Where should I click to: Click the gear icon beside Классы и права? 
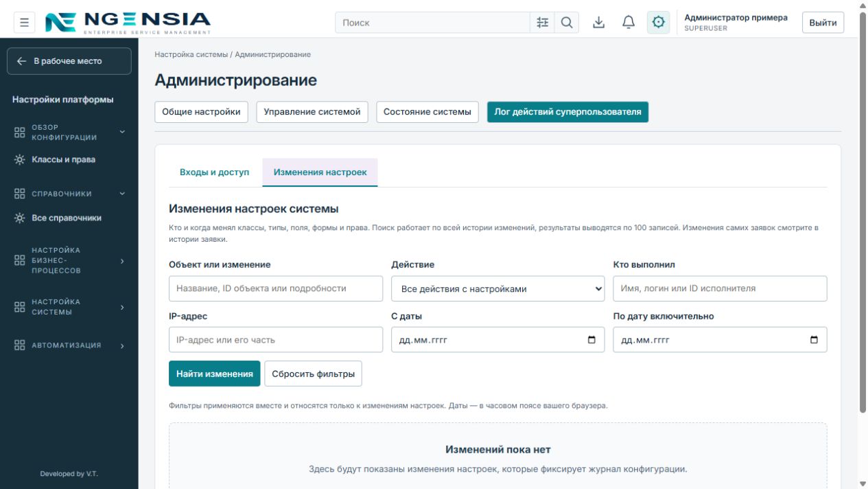19,159
